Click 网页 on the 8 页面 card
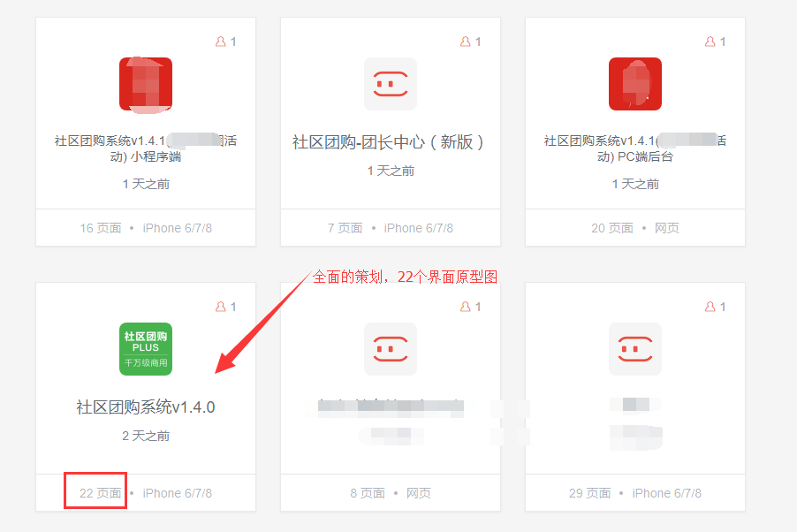The height and width of the screenshot is (532, 797). 419,493
